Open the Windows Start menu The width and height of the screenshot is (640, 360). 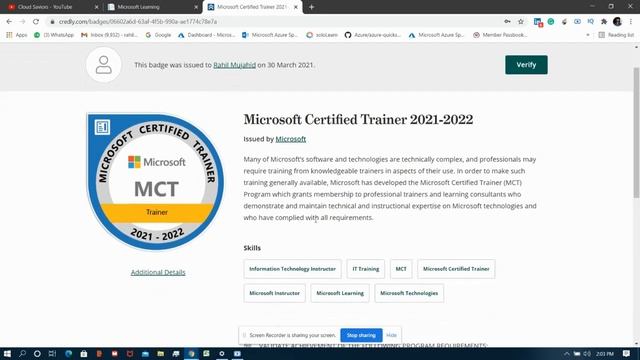7,353
